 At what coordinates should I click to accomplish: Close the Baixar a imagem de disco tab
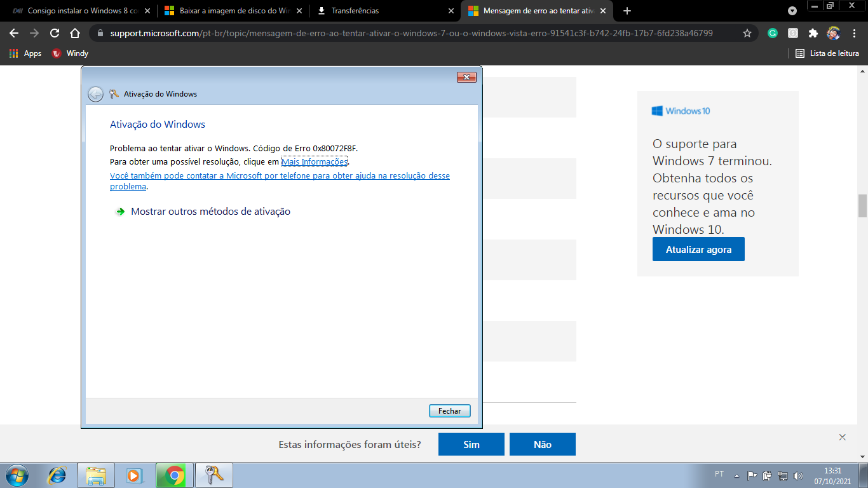pos(299,11)
